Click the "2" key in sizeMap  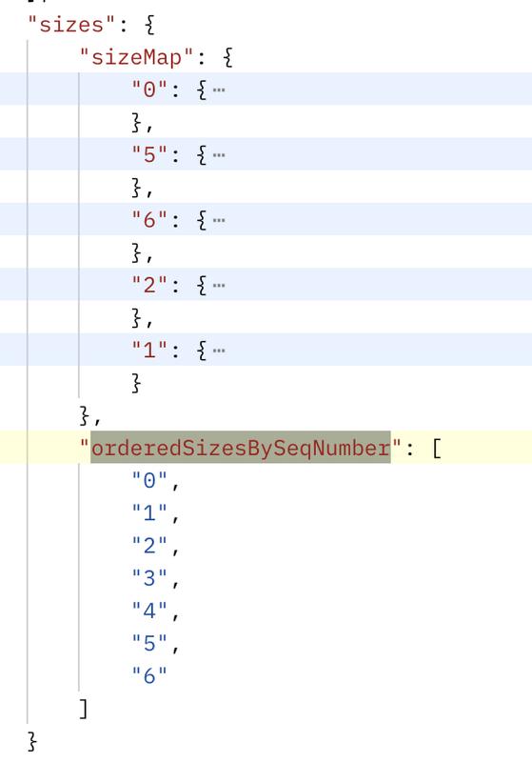point(149,285)
